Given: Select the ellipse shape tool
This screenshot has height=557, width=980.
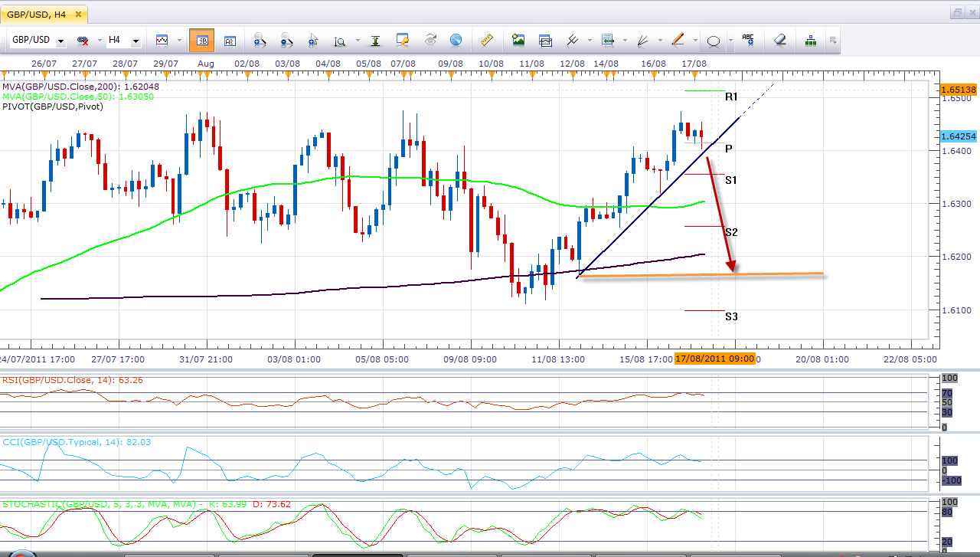Looking at the screenshot, I should tap(714, 41).
